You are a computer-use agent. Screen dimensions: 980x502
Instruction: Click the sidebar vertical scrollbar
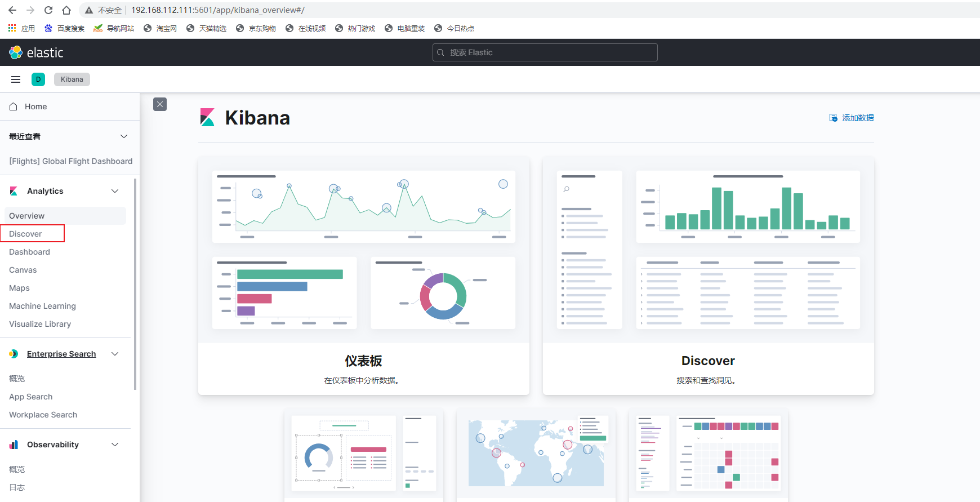pos(135,283)
